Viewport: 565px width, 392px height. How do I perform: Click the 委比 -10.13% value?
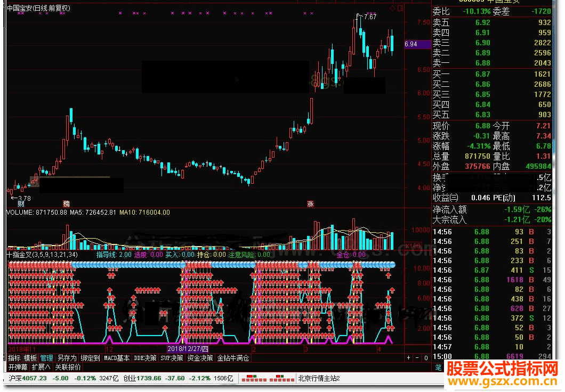click(477, 11)
